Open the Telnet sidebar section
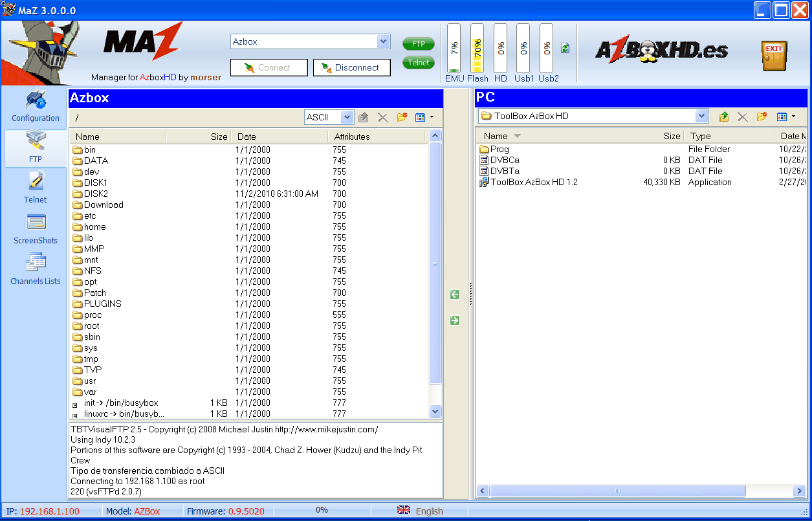This screenshot has height=521, width=812. point(36,188)
